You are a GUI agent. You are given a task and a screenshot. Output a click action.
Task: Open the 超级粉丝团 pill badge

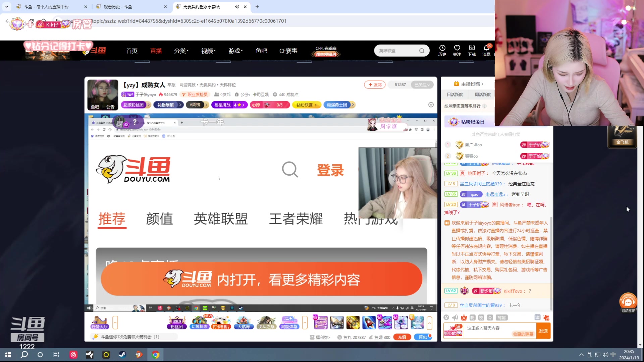tap(136, 105)
